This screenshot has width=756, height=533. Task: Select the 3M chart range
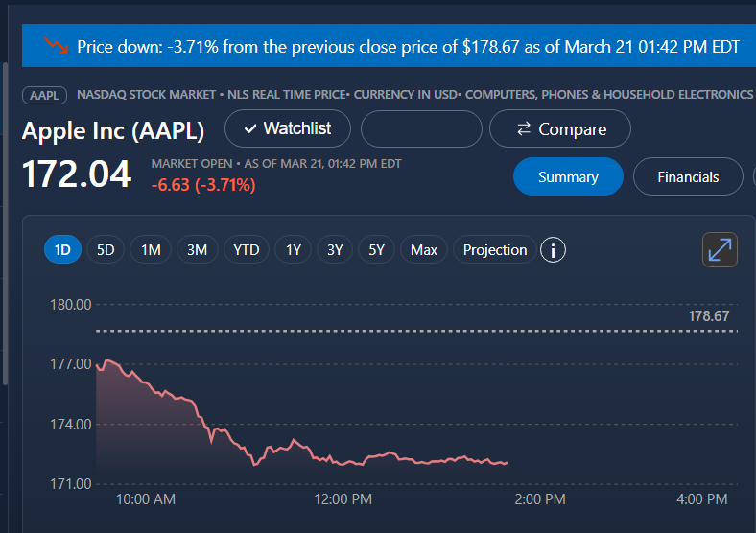(x=198, y=249)
